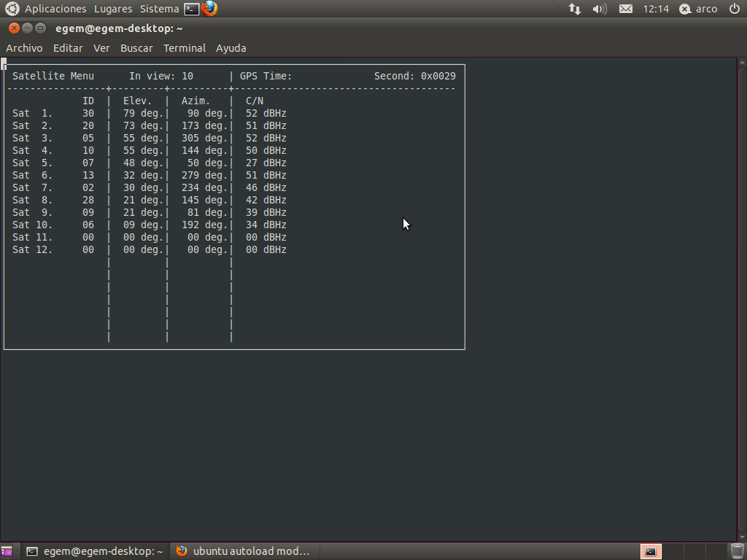
Task: Click the 'Second: 0x0029' value
Action: point(415,76)
